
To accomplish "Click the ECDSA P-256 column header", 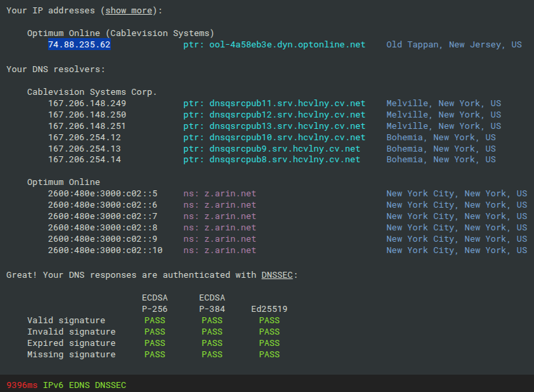I will tap(155, 303).
